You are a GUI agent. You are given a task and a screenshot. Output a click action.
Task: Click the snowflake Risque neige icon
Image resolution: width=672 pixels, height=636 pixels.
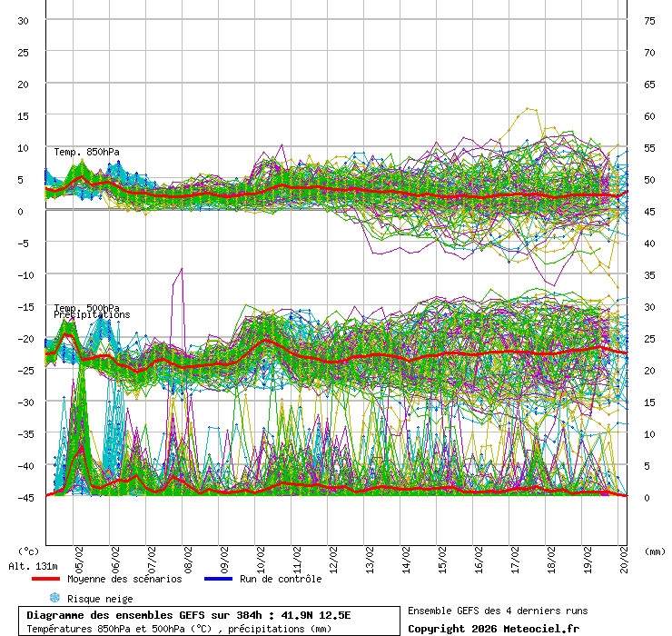(x=54, y=598)
